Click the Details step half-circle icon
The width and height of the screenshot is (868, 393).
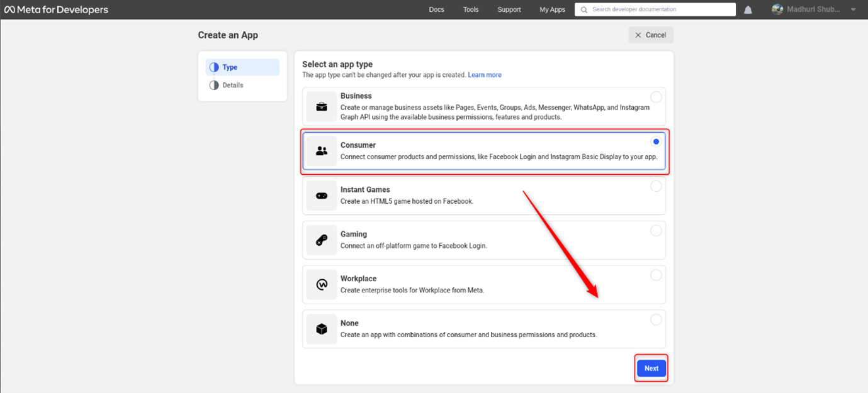click(214, 85)
